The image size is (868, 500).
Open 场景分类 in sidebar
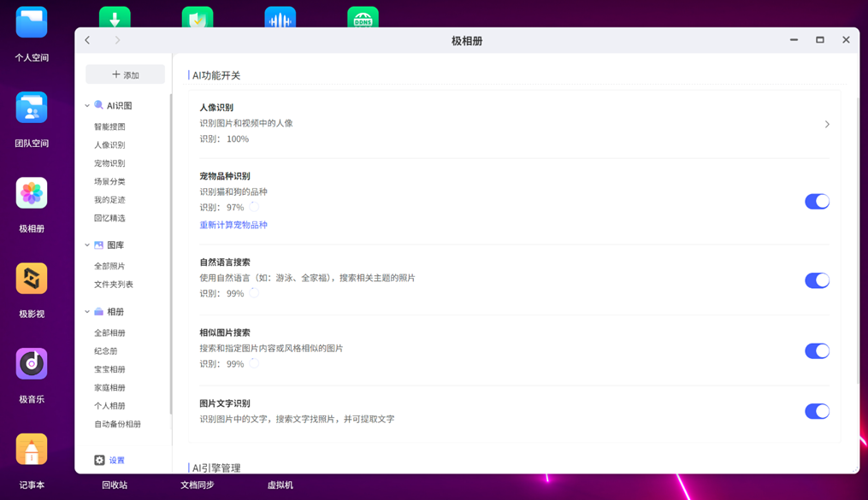tap(109, 181)
